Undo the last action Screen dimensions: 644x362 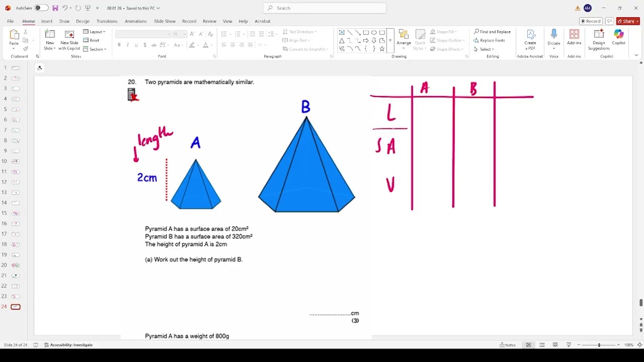(x=65, y=8)
